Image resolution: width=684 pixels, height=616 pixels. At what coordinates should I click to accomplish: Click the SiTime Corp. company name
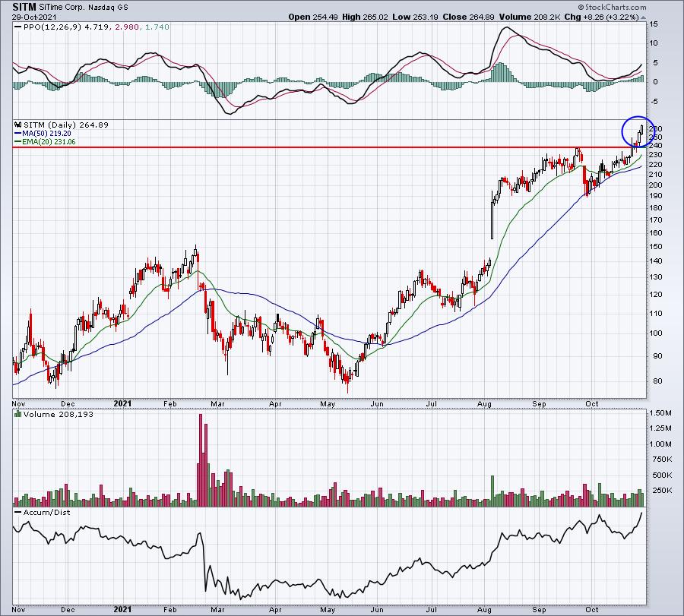pos(63,8)
